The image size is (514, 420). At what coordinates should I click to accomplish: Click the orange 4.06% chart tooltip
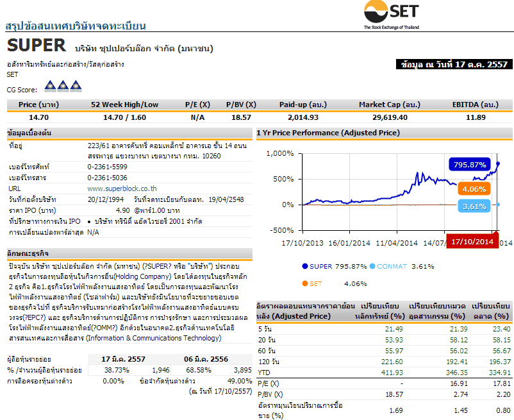[x=474, y=189]
